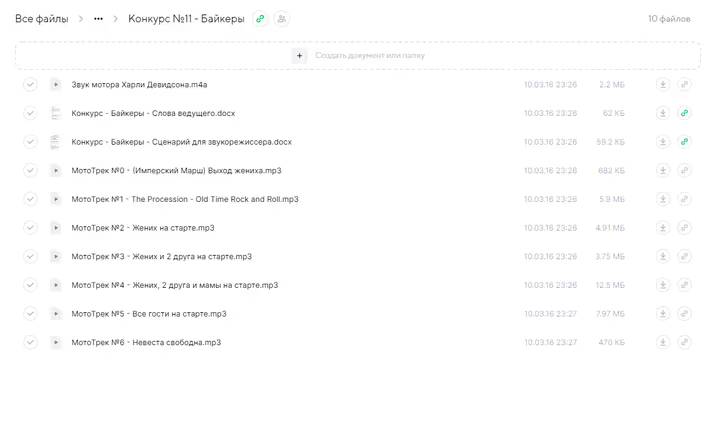Download МотоТрек №4 file
The width and height of the screenshot is (709, 436).
tap(662, 285)
